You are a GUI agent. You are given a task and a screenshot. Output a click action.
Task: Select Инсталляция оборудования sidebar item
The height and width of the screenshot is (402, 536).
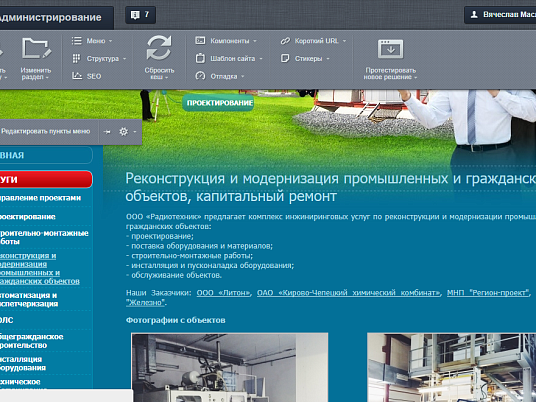[x=23, y=363]
